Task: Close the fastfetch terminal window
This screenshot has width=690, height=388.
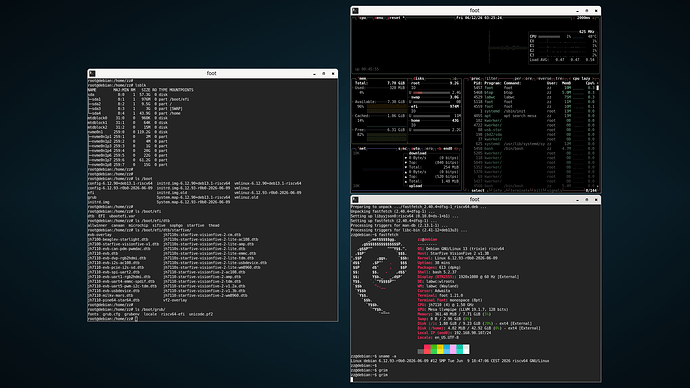Action: pos(596,200)
